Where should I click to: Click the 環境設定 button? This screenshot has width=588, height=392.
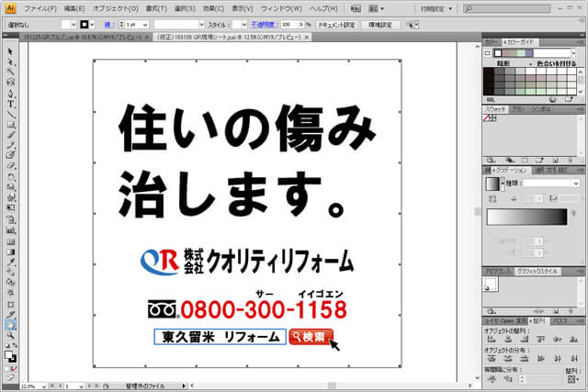[x=380, y=25]
